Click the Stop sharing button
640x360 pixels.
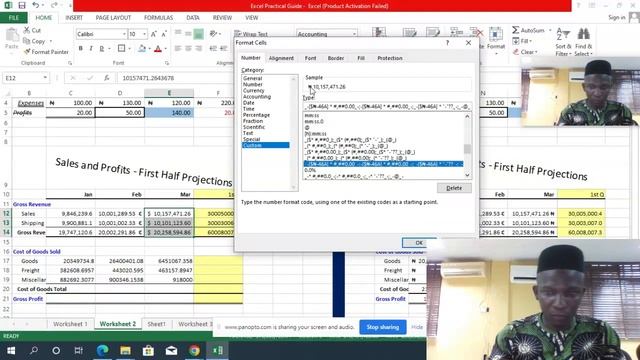point(382,327)
